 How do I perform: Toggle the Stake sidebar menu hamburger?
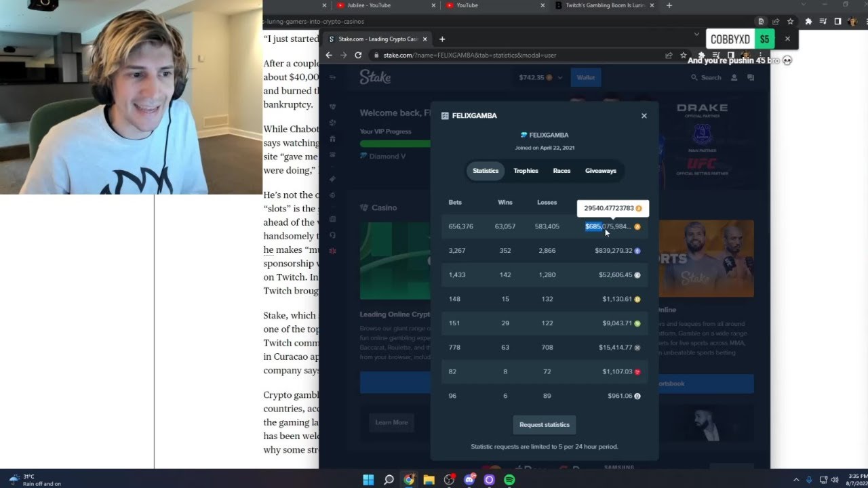click(x=332, y=78)
